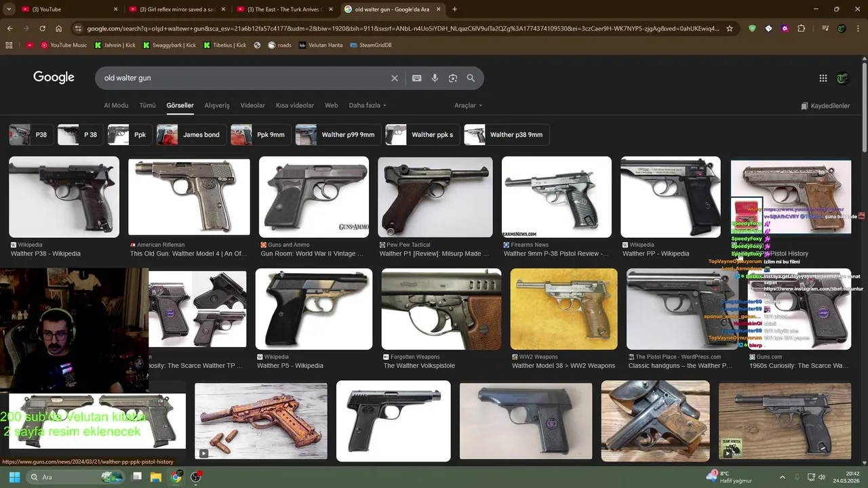This screenshot has width=868, height=488.
Task: Click the Windows taskbar Ara search box
Action: tap(75, 477)
